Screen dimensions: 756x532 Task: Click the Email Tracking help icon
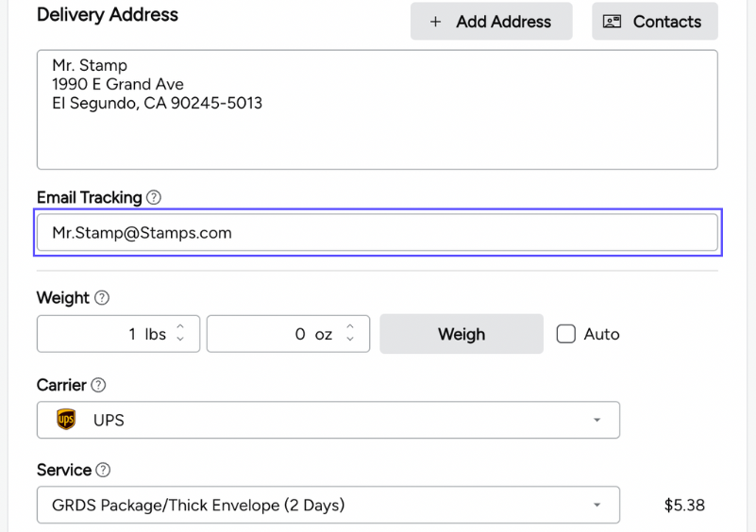(x=154, y=198)
